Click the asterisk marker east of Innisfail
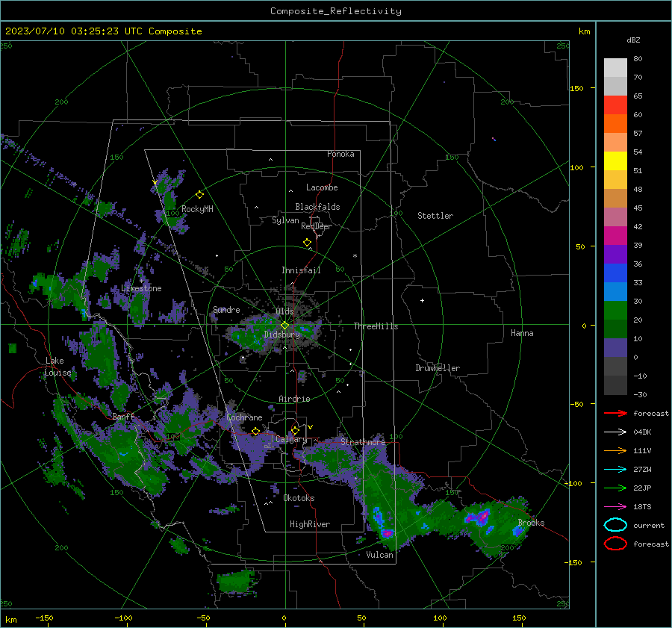Viewport: 672px width, 628px height. pyautogui.click(x=355, y=256)
